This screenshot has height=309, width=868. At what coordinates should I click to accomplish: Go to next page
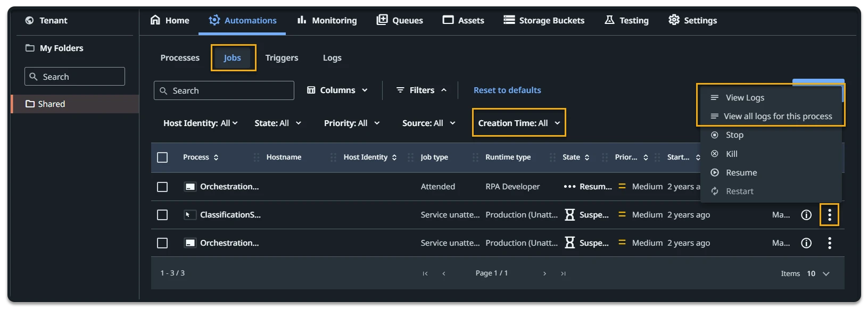[x=544, y=273]
